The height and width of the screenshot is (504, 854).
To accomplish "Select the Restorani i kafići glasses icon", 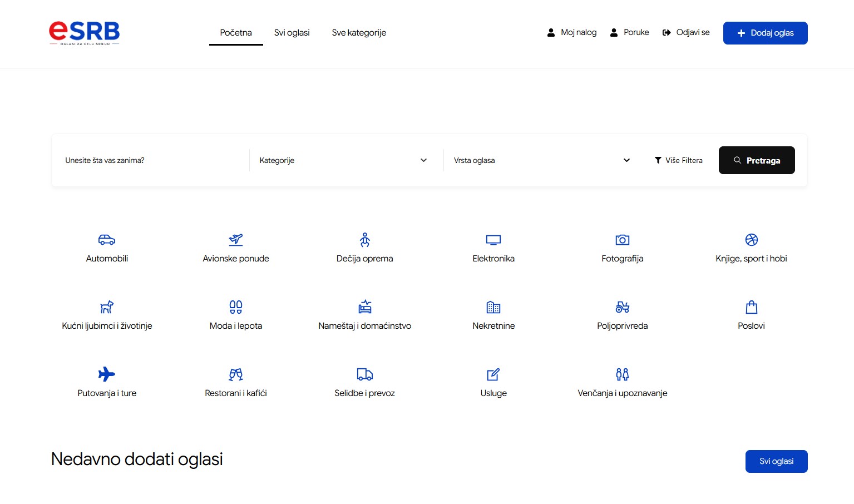I will [x=236, y=374].
